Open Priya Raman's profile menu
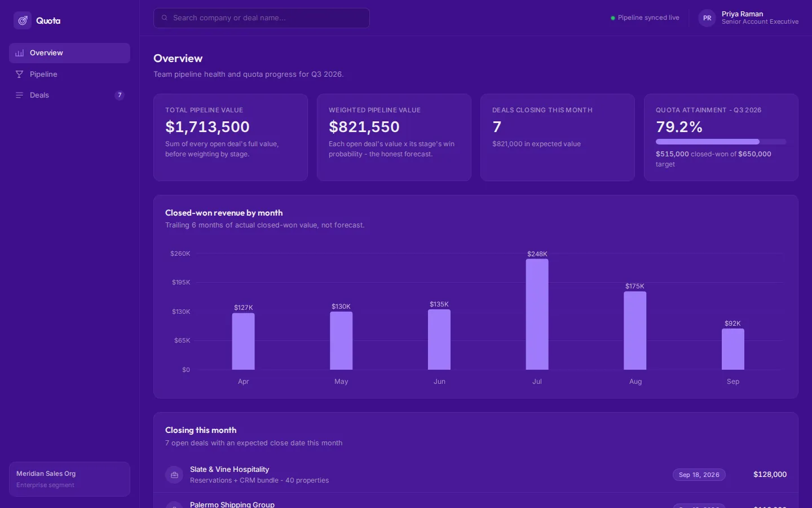The height and width of the screenshot is (508, 812). click(748, 18)
